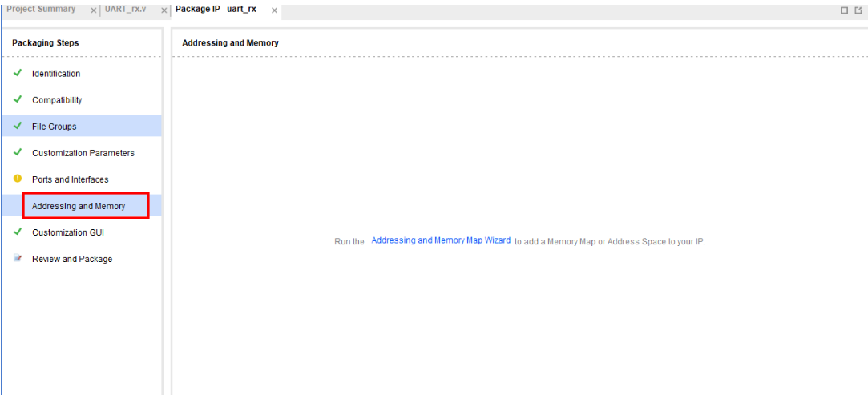
Task: Switch to the Project Summary tab
Action: pyautogui.click(x=41, y=10)
